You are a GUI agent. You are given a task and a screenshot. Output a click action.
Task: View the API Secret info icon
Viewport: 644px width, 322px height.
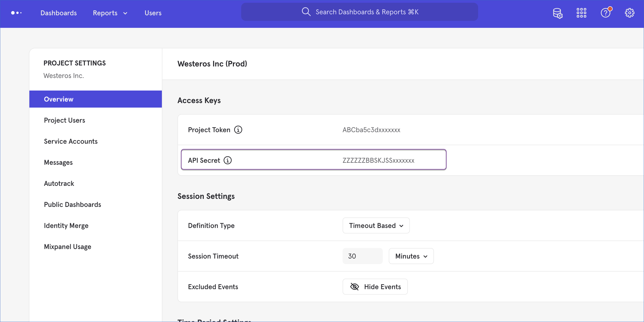pos(228,160)
